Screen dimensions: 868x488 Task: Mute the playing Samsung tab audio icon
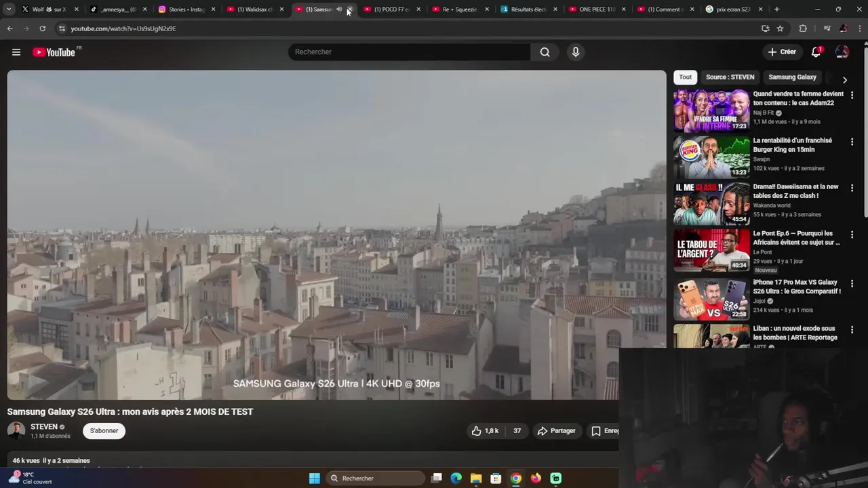click(339, 9)
